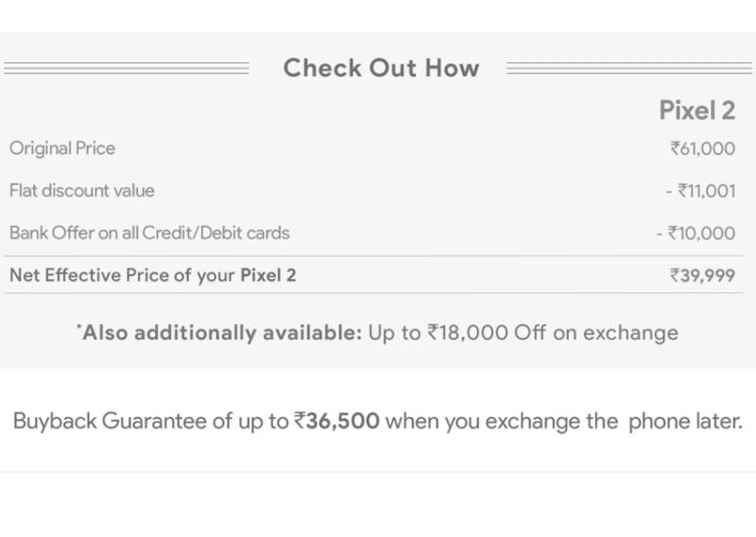Select the bold ₹36,500 buyback amount
The height and width of the screenshot is (537, 756).
pos(337,421)
